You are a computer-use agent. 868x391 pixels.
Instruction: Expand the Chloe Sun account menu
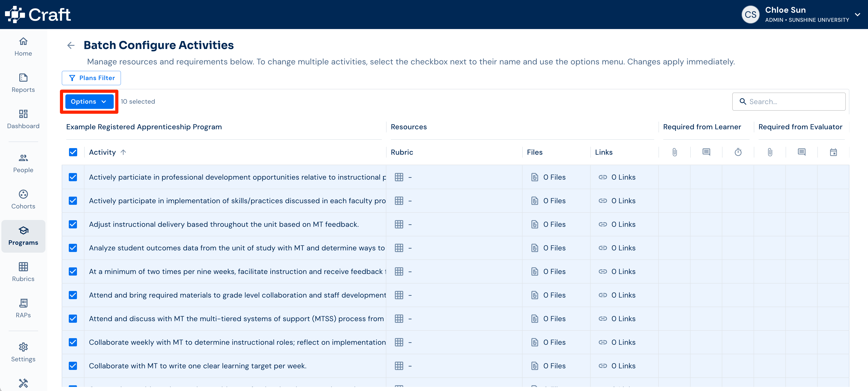point(858,15)
